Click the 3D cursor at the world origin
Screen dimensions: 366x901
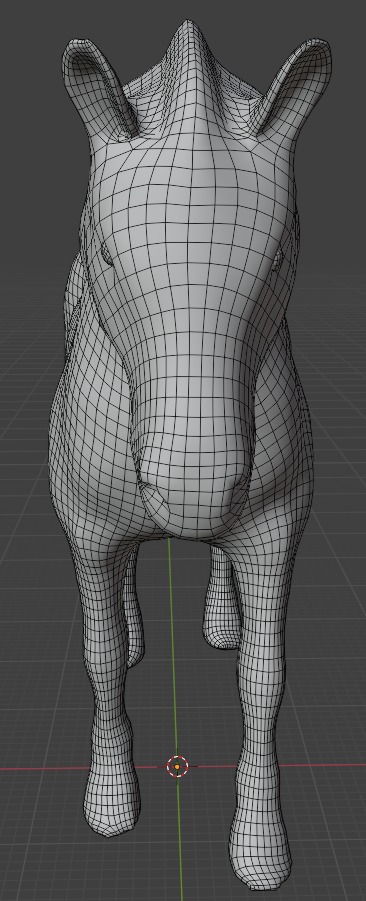[x=178, y=767]
